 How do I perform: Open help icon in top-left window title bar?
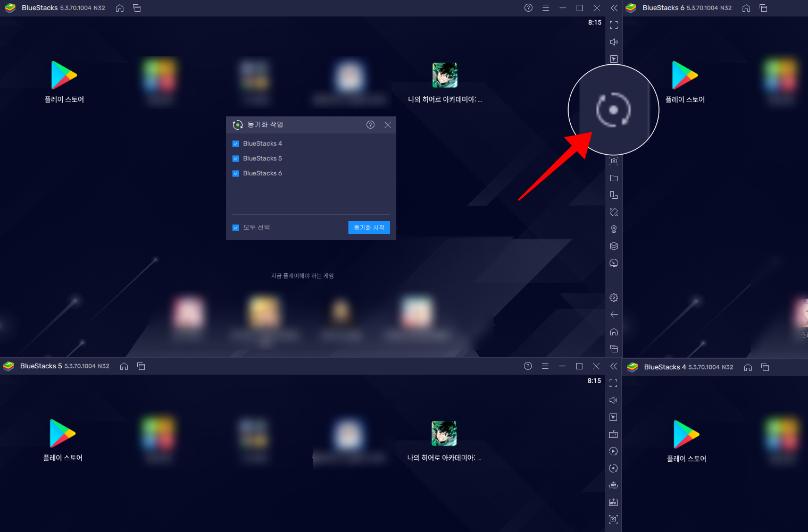[528, 8]
